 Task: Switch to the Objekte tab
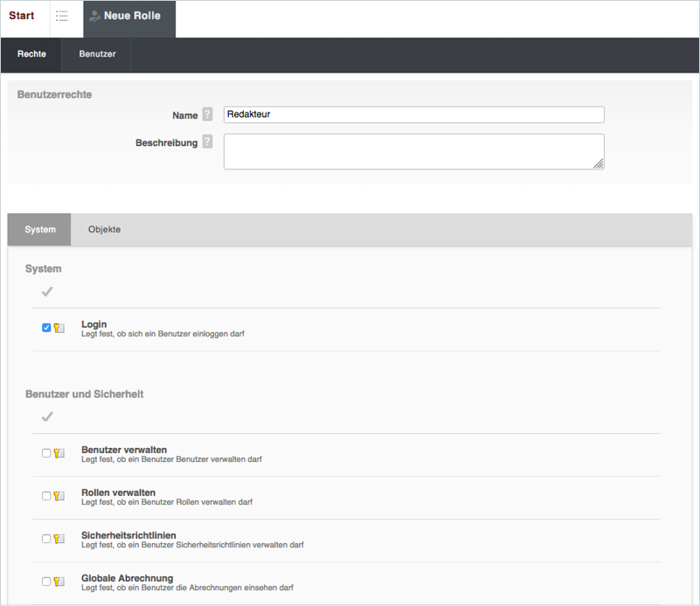[104, 230]
